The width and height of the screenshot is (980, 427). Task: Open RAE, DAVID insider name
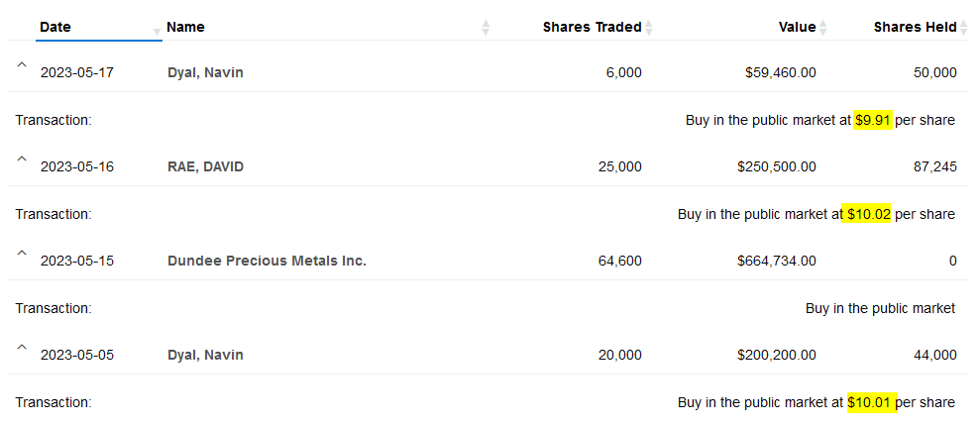tap(205, 166)
